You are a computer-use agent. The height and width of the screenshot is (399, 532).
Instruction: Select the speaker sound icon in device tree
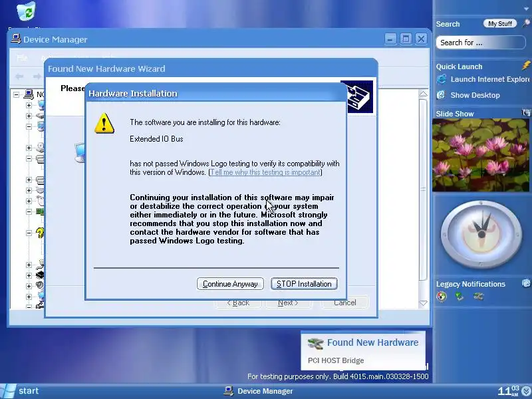(x=40, y=286)
